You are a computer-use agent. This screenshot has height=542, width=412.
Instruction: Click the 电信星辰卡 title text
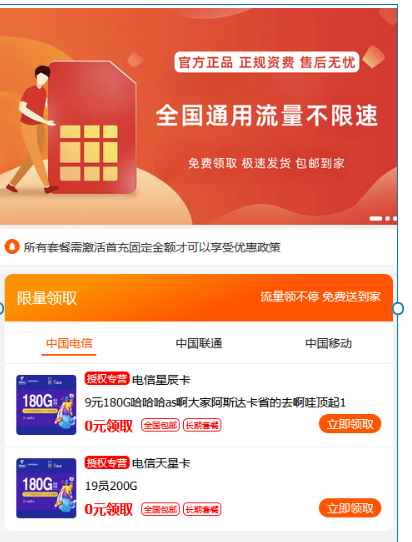tap(161, 380)
